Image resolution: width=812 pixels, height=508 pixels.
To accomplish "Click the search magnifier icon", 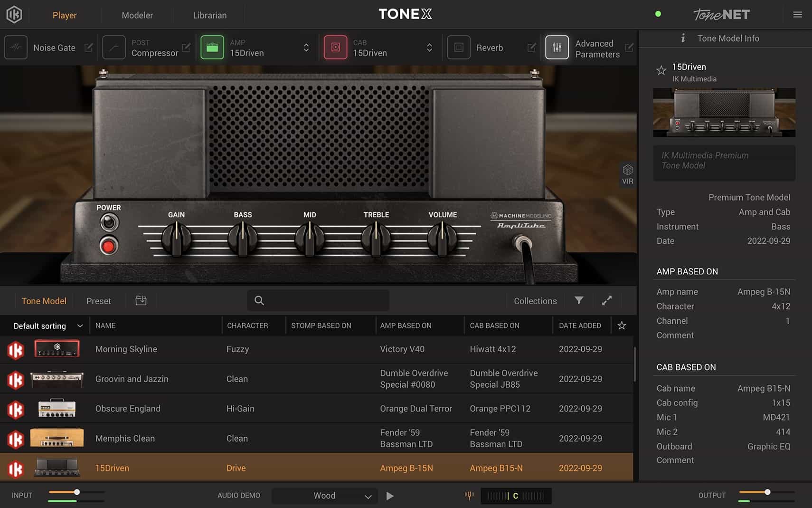I will [x=259, y=300].
